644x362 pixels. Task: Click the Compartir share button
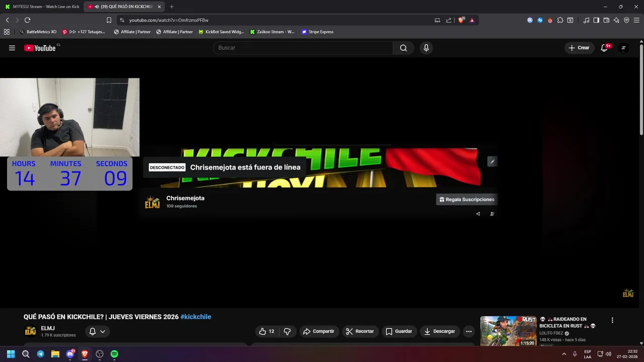(x=319, y=331)
